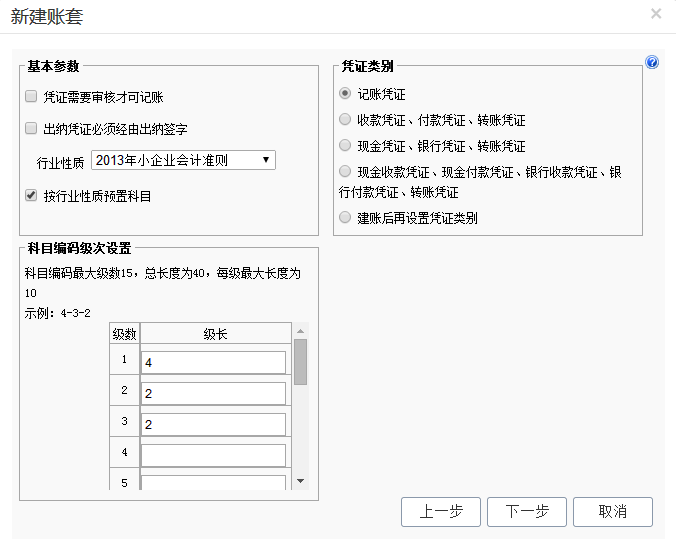Click the blue help question mark icon
The image size is (676, 550).
coord(652,63)
